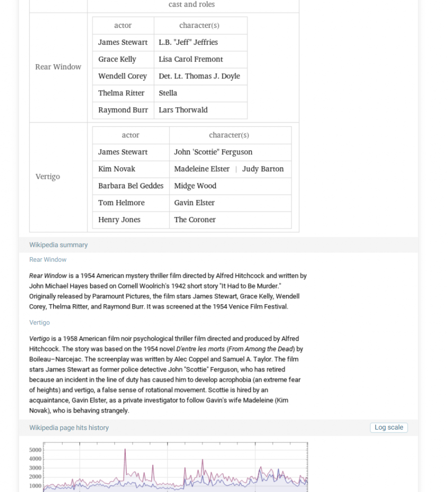
Task: Click the Rear Window row label in cast table
Action: (58, 67)
